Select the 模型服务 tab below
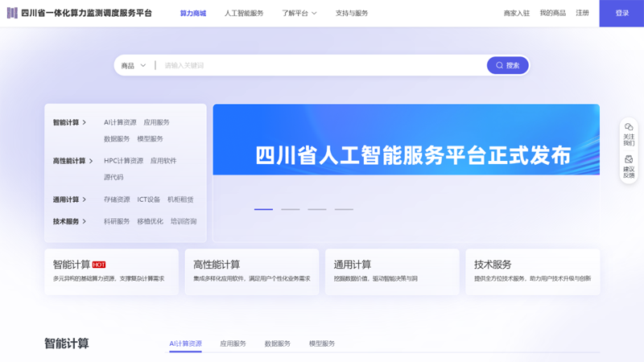The image size is (644, 362). point(321,343)
